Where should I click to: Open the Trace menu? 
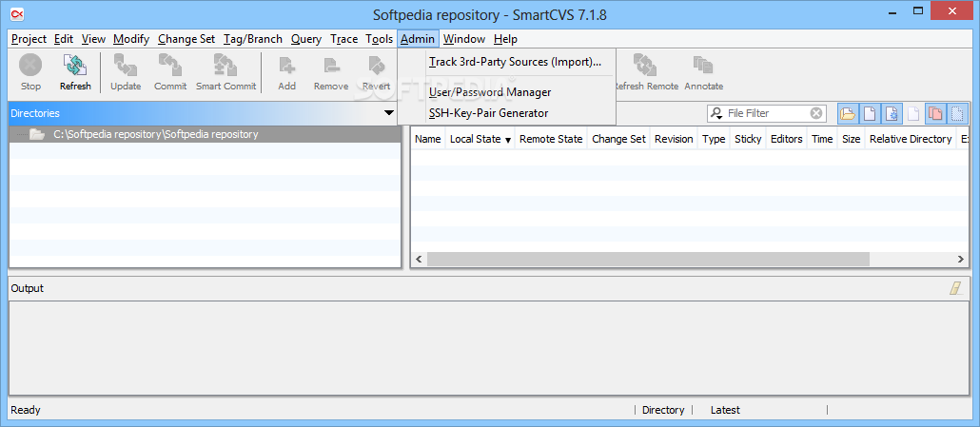343,39
